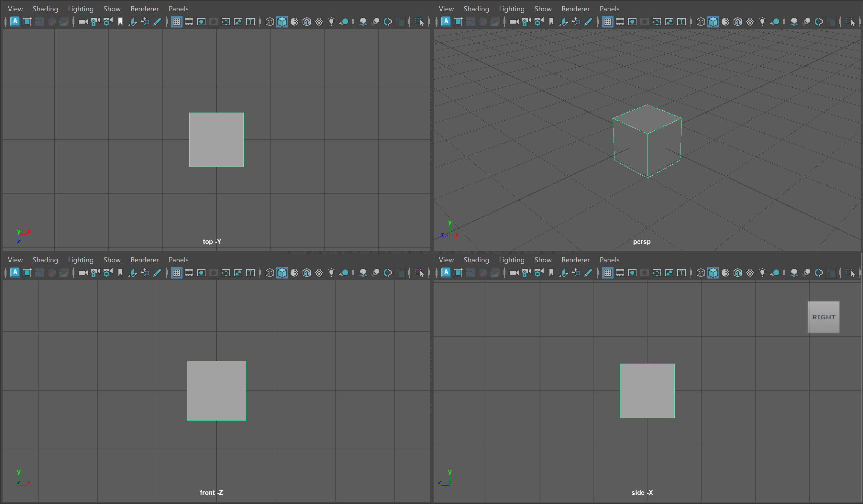Open Renderer menu in persp panel
Viewport: 863px width, 504px height.
575,9
